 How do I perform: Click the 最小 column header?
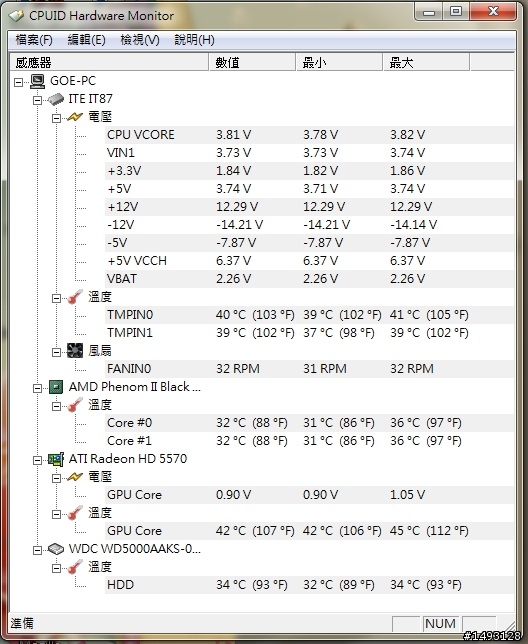[339, 62]
